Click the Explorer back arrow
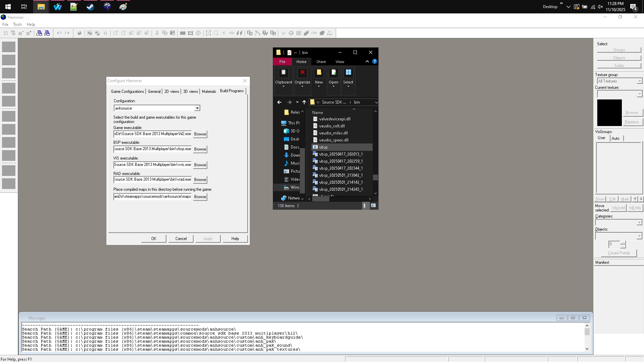Viewport: 644px width, 362px height. point(279,102)
